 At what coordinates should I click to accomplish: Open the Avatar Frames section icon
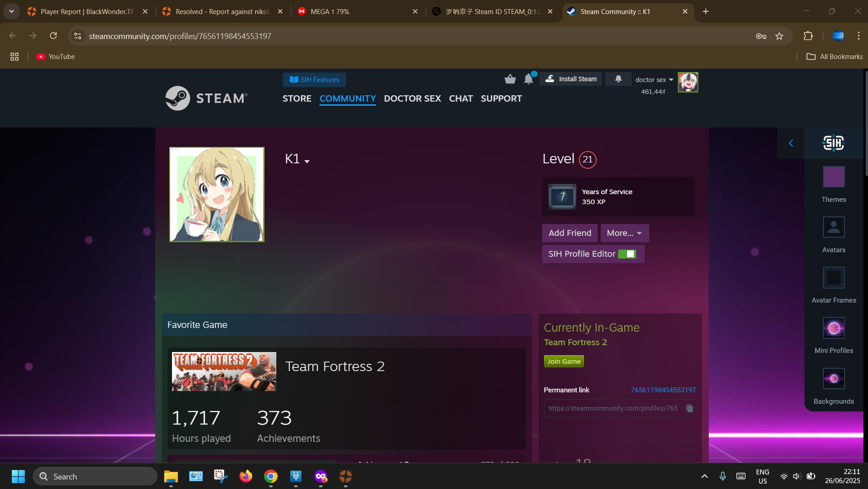point(834,278)
